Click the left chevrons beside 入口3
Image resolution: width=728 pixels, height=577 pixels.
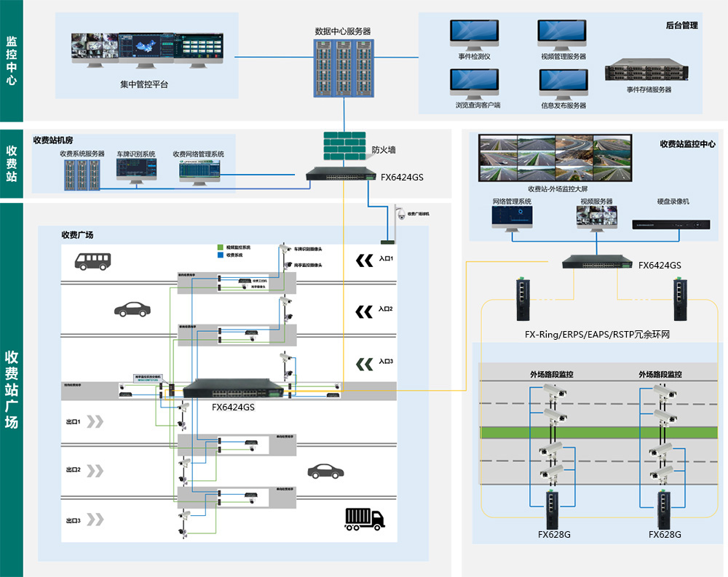pyautogui.click(x=363, y=362)
